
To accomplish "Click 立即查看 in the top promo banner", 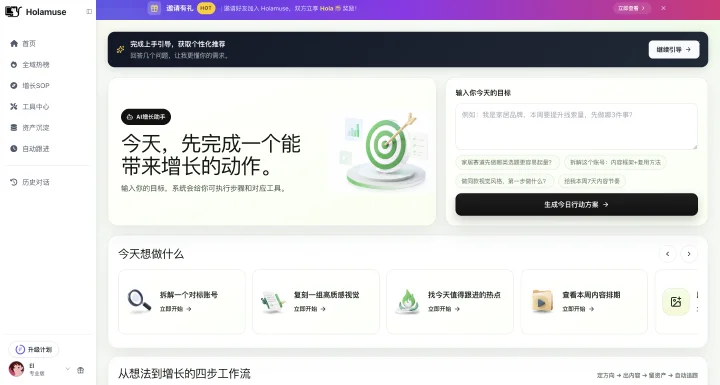I will point(631,8).
